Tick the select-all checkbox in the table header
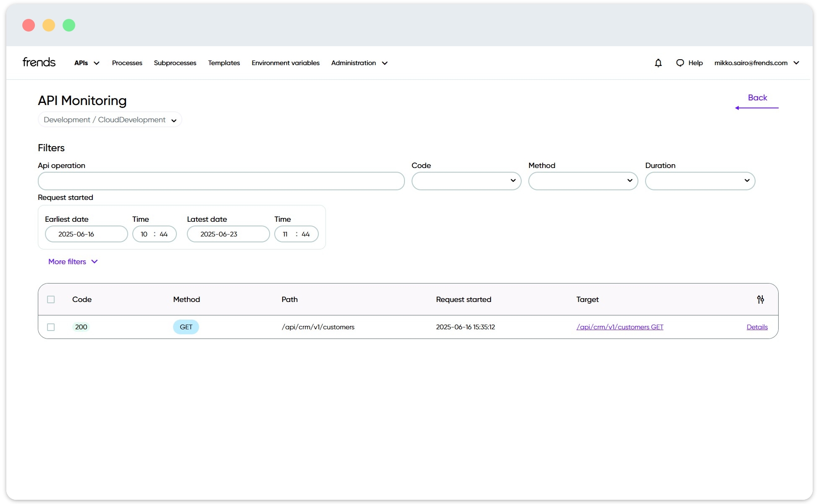This screenshot has width=819, height=504. 51,299
